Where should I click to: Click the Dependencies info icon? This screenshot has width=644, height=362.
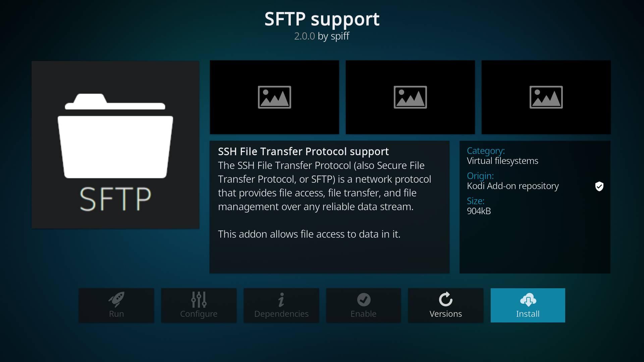click(x=281, y=300)
